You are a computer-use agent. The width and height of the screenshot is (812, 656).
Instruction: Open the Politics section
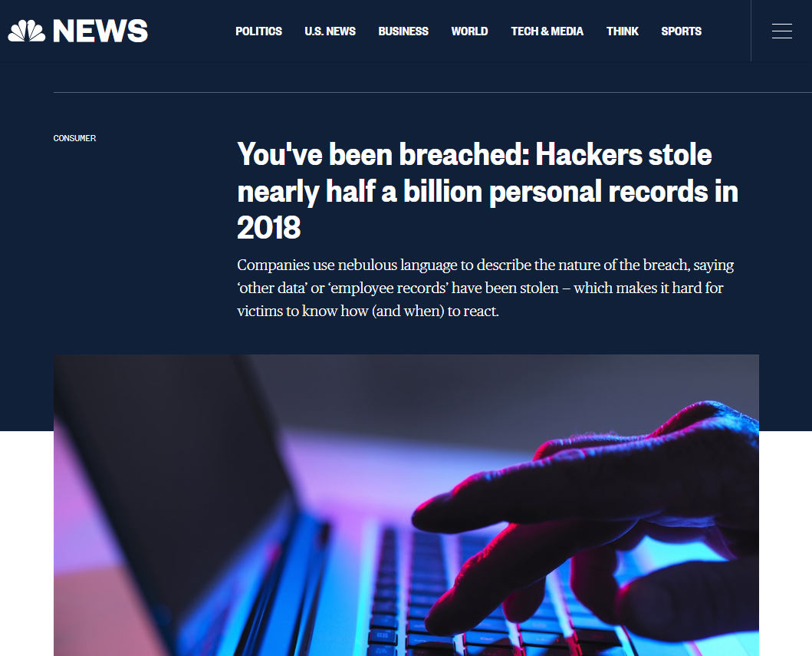click(258, 31)
